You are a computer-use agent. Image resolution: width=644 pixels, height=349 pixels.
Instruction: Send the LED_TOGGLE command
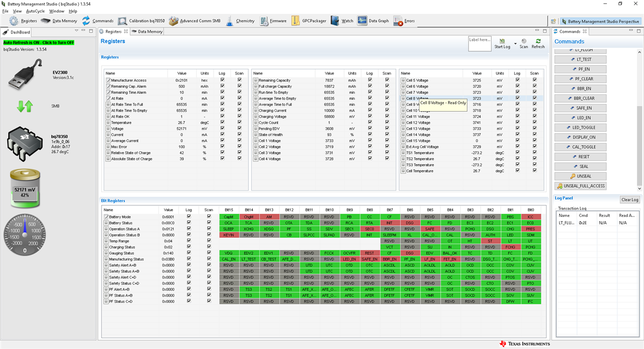tap(580, 127)
